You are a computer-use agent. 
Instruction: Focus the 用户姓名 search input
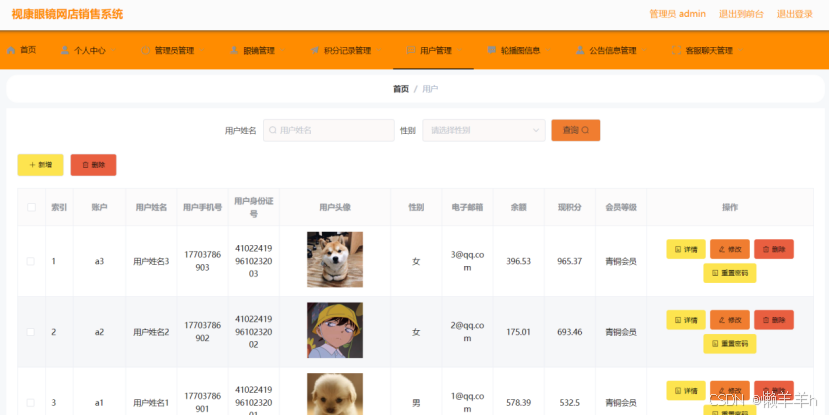[329, 130]
